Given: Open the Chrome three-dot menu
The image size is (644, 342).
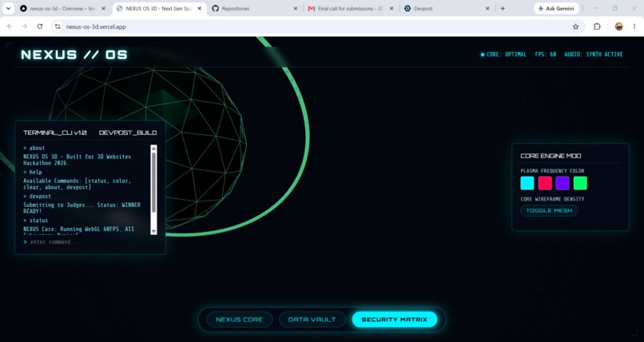Looking at the screenshot, I should (x=634, y=26).
